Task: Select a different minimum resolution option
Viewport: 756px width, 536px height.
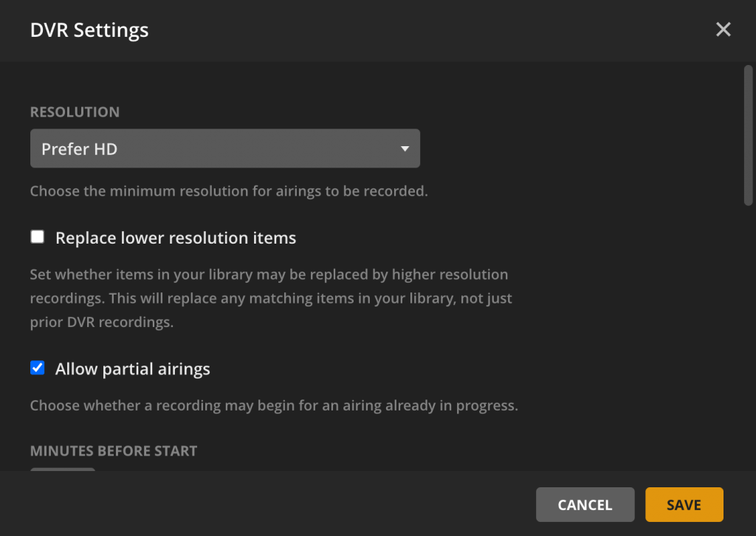Action: 225,148
